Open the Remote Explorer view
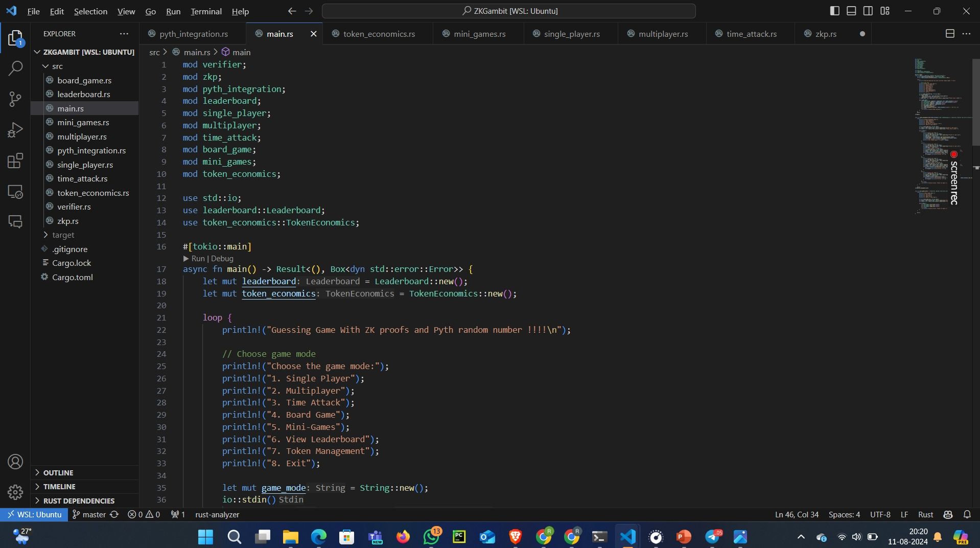The image size is (980, 548). (15, 191)
